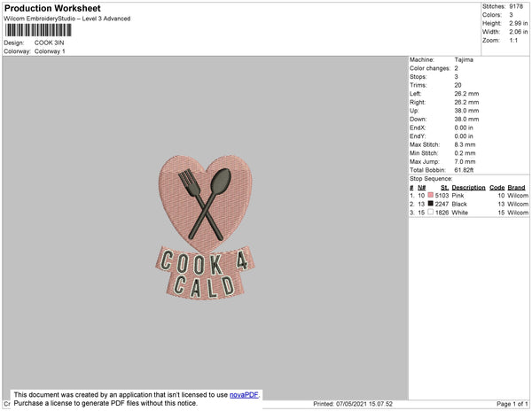The width and height of the screenshot is (532, 411).
Task: Click the Trims value 20
Action: coord(458,85)
